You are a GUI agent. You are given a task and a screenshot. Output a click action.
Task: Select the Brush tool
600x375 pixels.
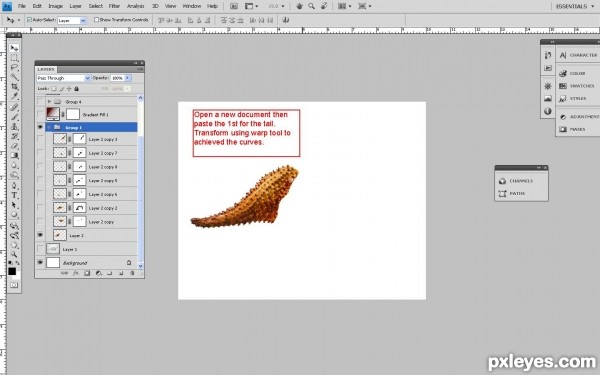[x=14, y=117]
